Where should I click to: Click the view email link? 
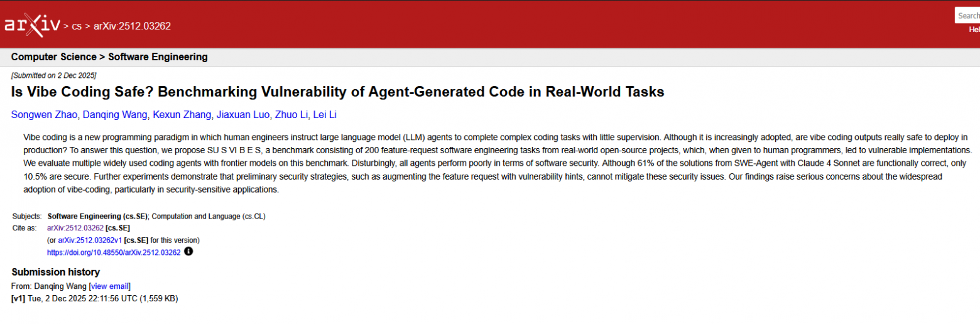coord(110,286)
